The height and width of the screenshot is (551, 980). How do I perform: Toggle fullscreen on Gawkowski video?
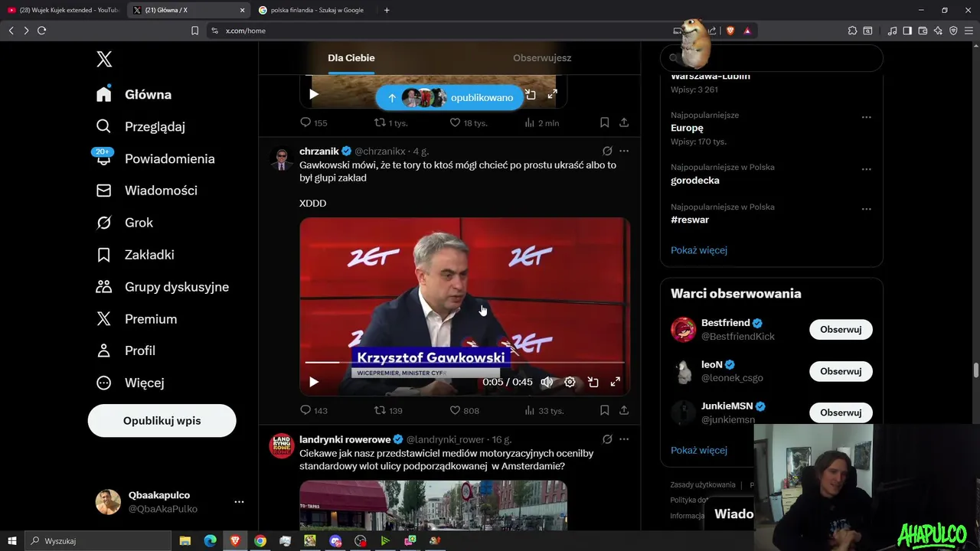pos(615,382)
